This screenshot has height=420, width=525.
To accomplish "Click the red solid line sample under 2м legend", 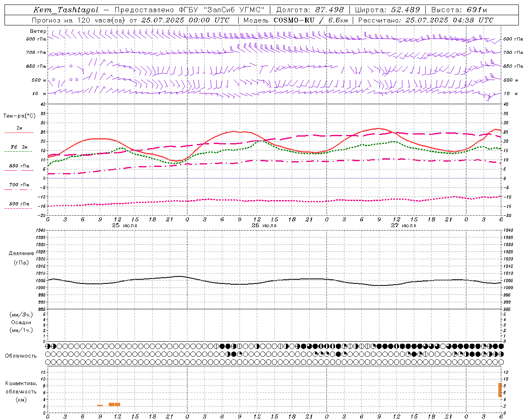I will pyautogui.click(x=19, y=132).
